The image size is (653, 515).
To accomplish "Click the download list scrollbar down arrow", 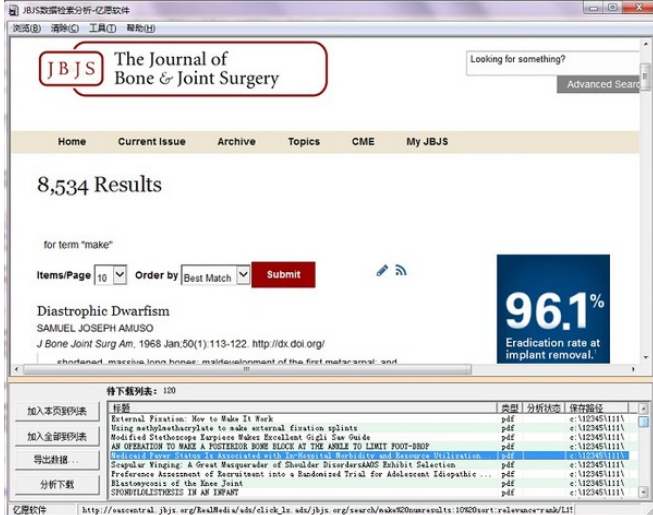I will [644, 493].
